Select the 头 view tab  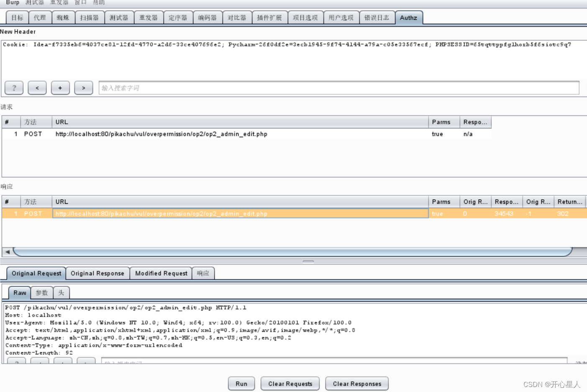tap(61, 293)
